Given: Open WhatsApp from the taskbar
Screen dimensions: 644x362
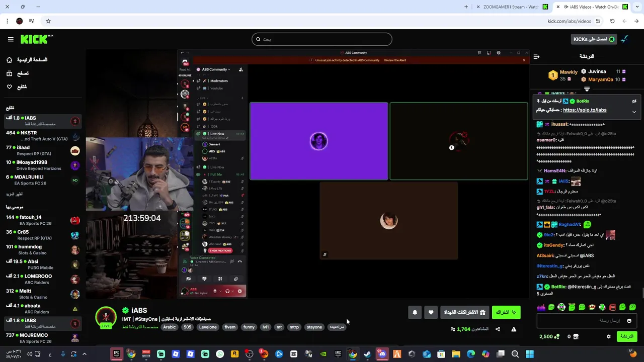Looking at the screenshot, I should [220, 354].
